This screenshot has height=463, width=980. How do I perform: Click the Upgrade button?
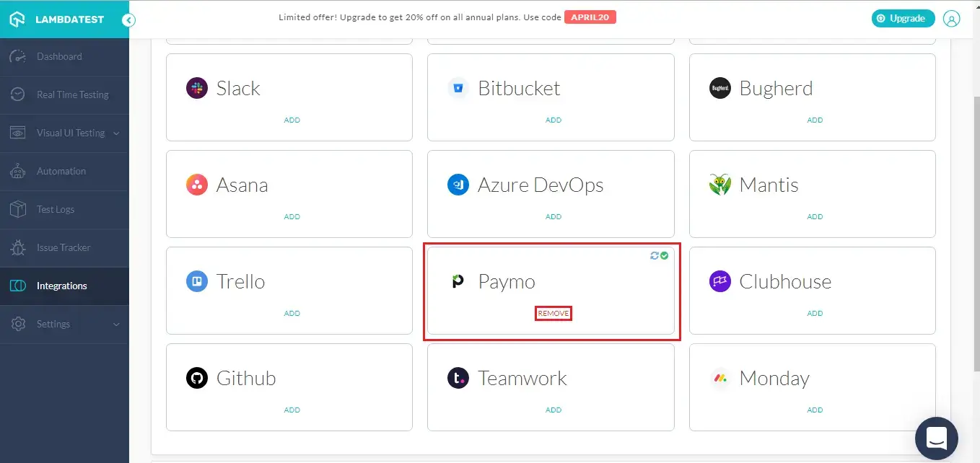pos(903,18)
